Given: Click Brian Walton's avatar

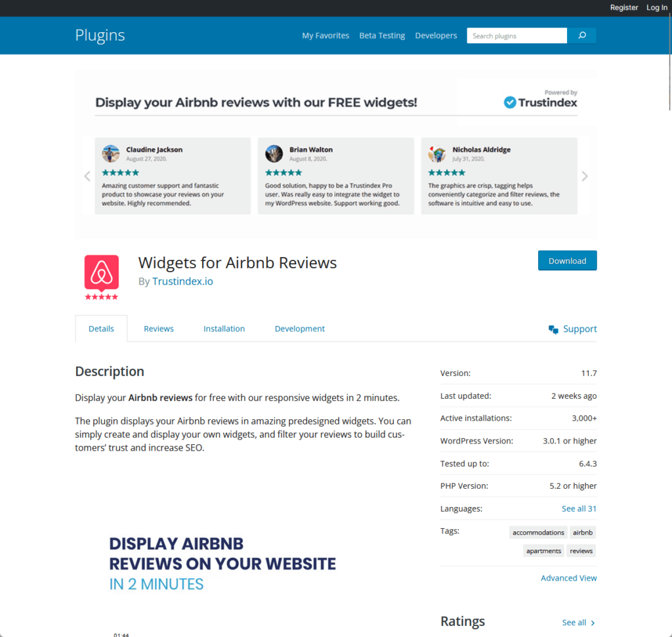Looking at the screenshot, I should 274,154.
